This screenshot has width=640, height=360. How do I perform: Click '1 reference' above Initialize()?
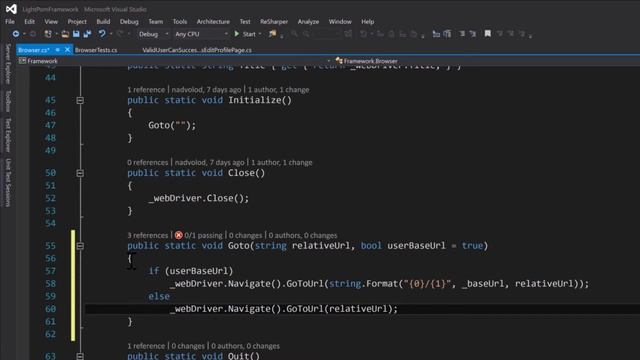click(146, 89)
